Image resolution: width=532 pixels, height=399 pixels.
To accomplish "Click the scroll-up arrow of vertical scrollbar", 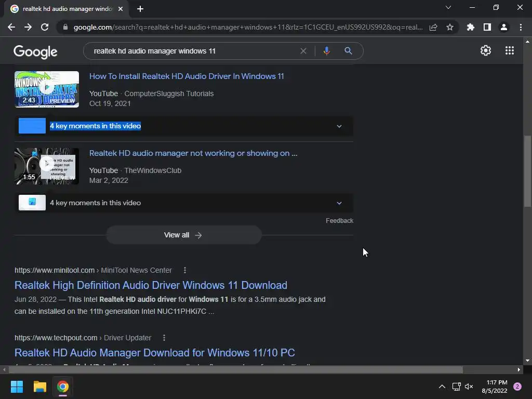I will pyautogui.click(x=527, y=42).
